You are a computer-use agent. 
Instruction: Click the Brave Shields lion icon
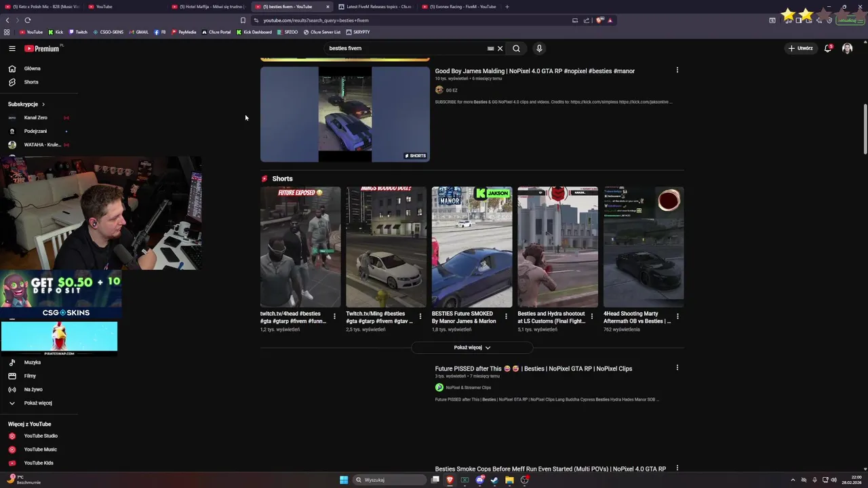click(599, 20)
